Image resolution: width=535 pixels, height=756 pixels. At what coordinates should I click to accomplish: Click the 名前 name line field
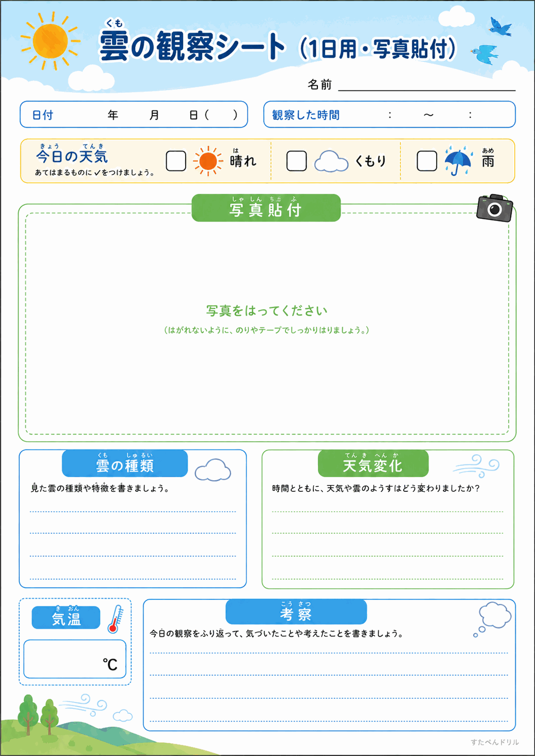(426, 85)
